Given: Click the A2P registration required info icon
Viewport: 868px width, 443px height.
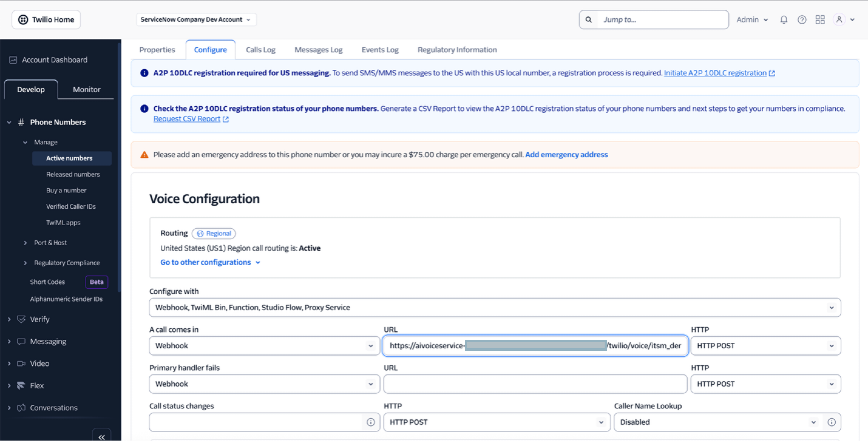Looking at the screenshot, I should tap(144, 73).
